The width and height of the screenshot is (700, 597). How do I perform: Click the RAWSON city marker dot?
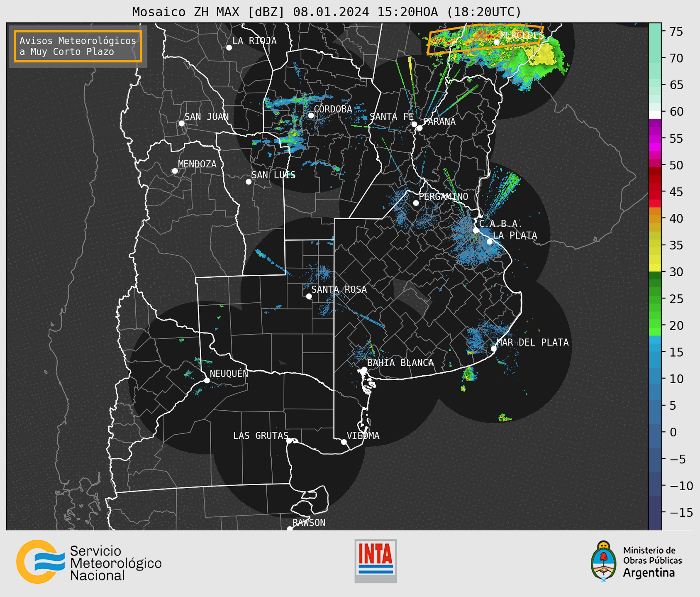290,529
